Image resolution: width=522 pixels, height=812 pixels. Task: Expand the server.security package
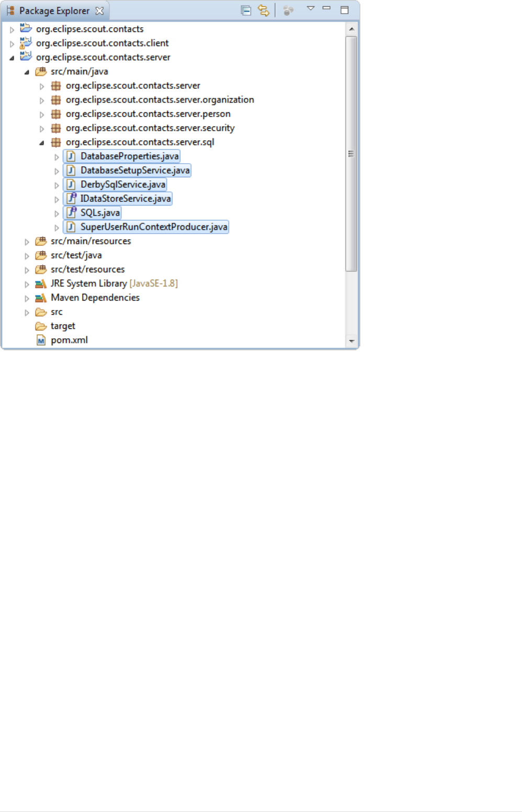42,129
